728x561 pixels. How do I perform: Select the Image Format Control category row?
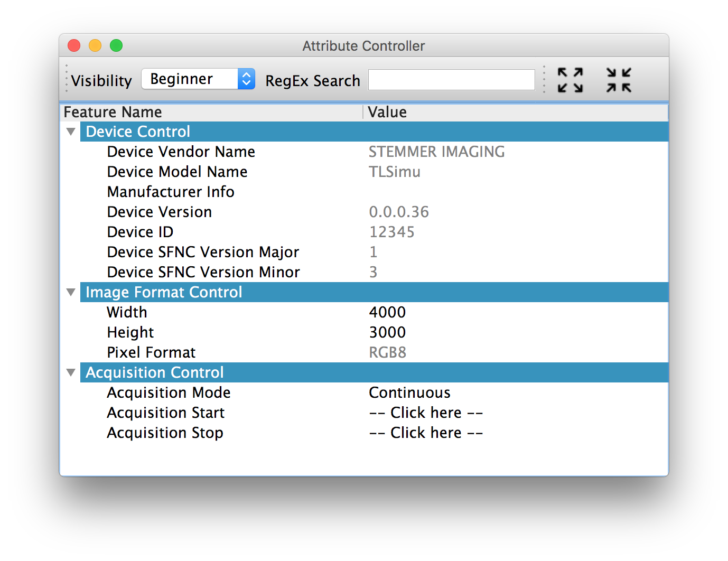(x=374, y=292)
